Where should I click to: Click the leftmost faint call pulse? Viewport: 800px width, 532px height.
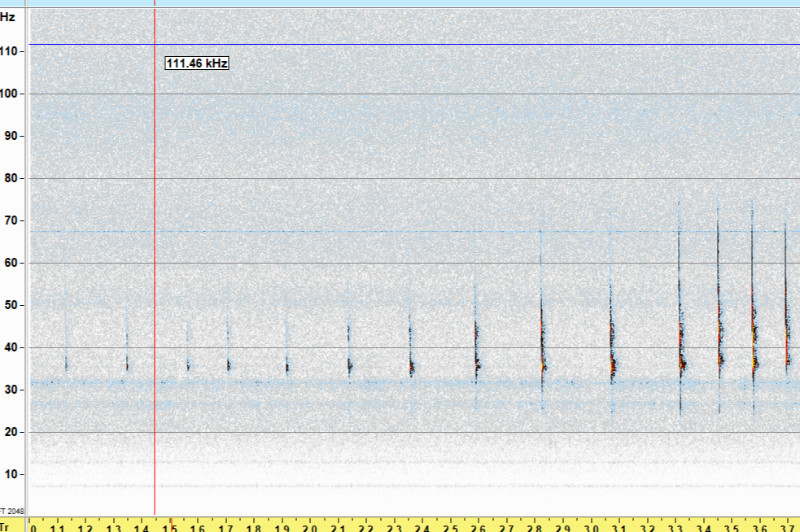[x=66, y=362]
